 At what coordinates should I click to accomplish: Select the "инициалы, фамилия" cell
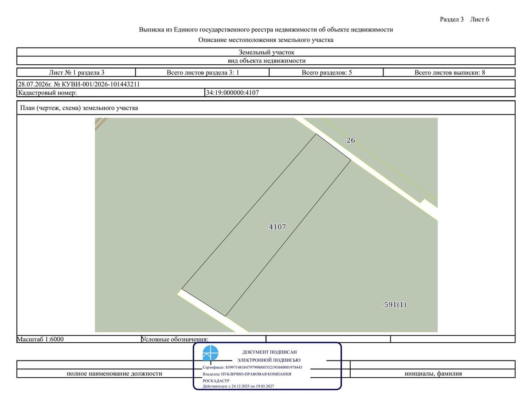pyautogui.click(x=433, y=373)
